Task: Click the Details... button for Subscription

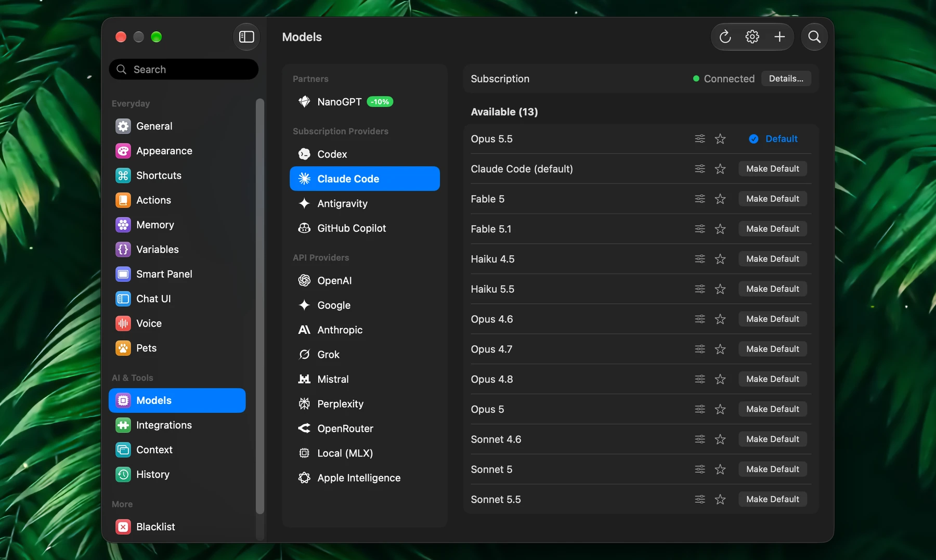Action: (x=786, y=79)
